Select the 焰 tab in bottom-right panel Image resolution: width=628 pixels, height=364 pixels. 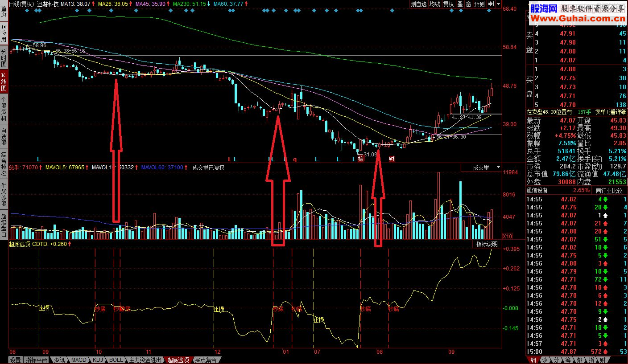pyautogui.click(x=580, y=360)
